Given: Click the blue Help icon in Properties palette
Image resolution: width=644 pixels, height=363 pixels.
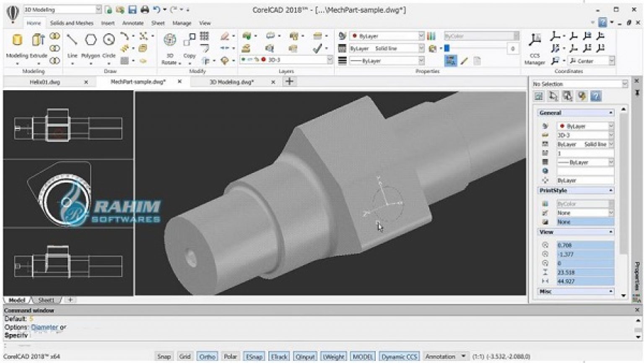Looking at the screenshot, I should click(596, 96).
